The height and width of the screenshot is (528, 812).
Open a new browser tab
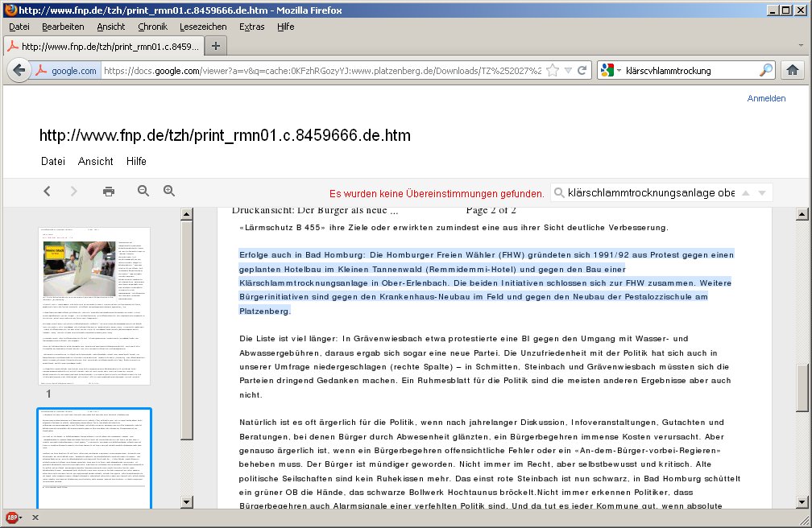tap(215, 46)
